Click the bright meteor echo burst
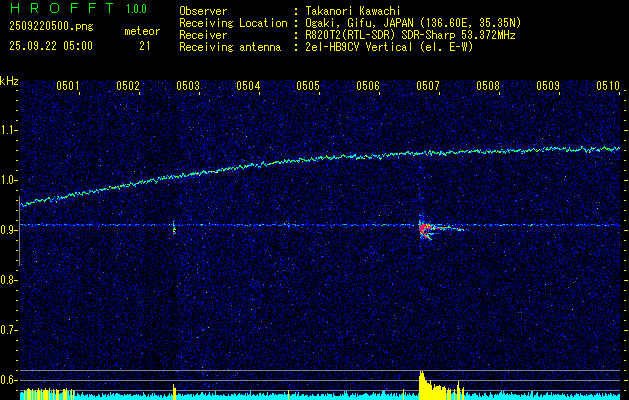The width and height of the screenshot is (629, 400). click(427, 229)
